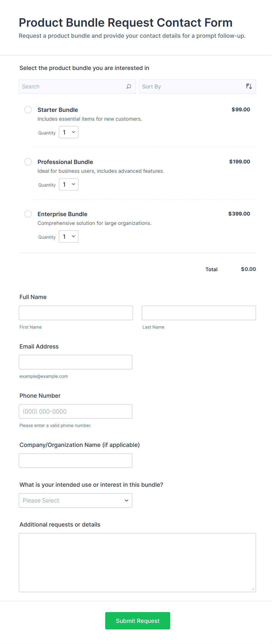Click the search magnifier icon
The width and height of the screenshot is (272, 644).
click(129, 87)
